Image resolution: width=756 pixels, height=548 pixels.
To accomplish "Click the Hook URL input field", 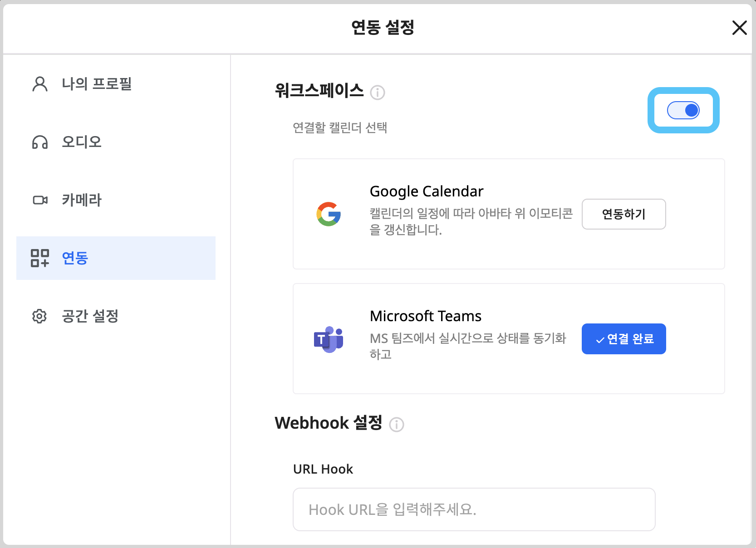I will [x=474, y=509].
